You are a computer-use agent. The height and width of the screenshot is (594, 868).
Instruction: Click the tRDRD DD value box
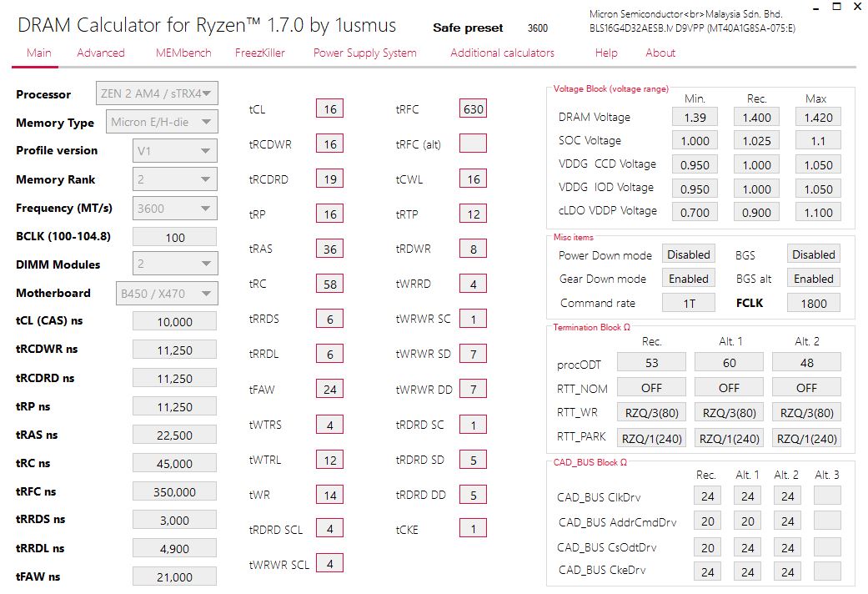[474, 495]
